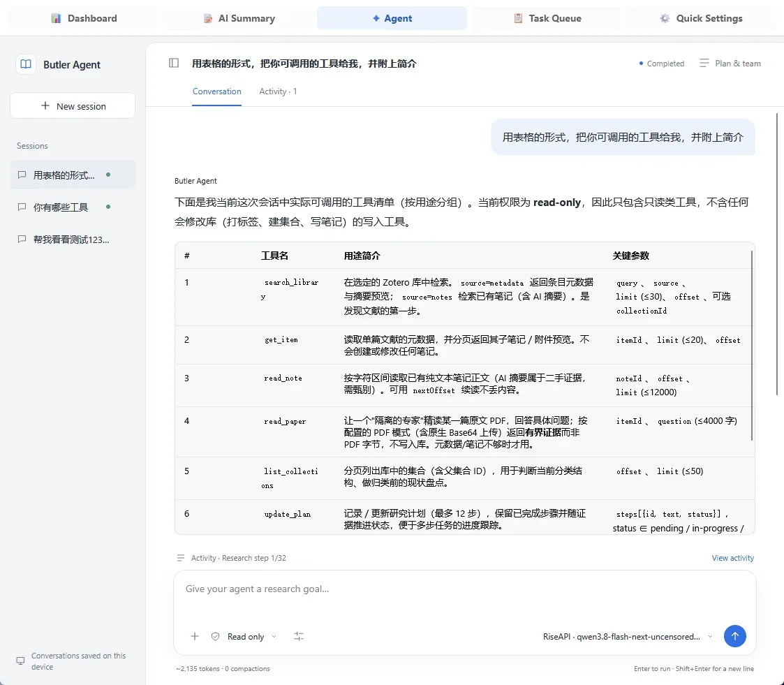Open the tuning sliders settings icon

299,637
